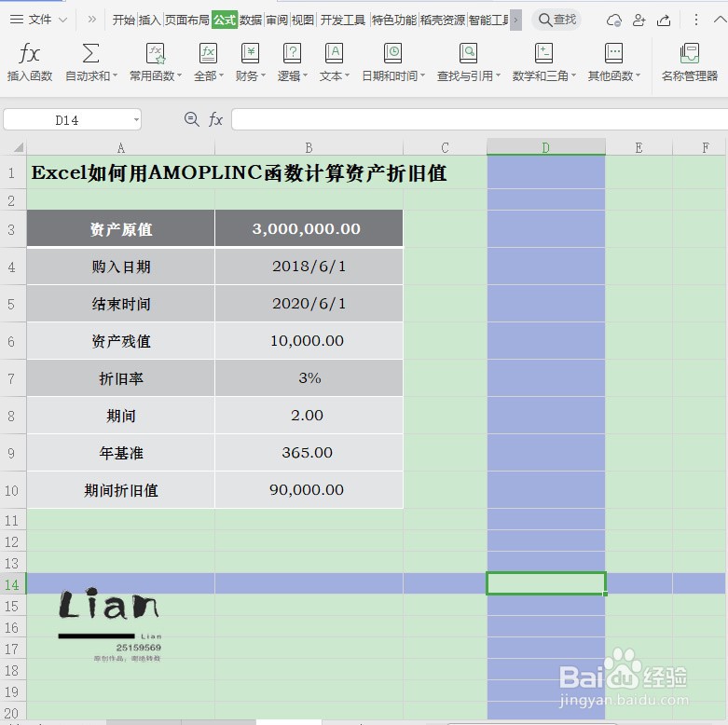Viewport: 728px width, 725px height.
Task: Open the 全部 all functions icon
Action: coord(208,53)
